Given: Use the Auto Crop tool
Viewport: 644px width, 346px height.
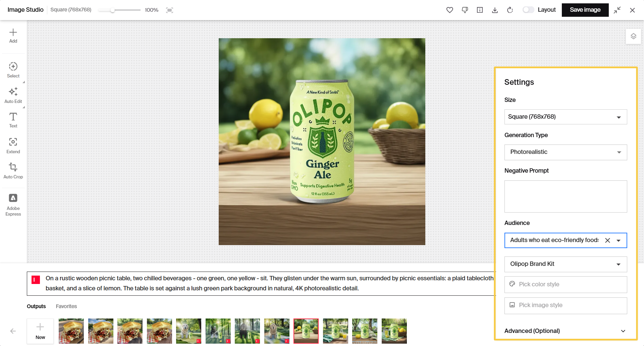Looking at the screenshot, I should tap(13, 171).
